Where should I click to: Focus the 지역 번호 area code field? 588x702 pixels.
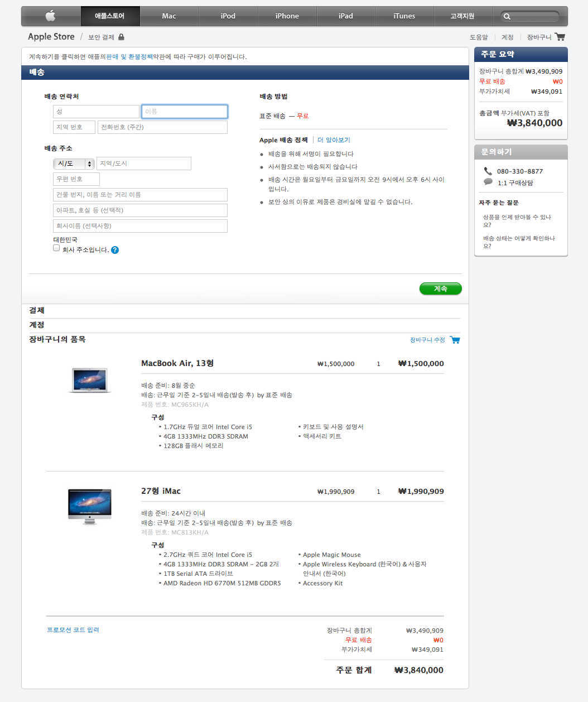(x=74, y=127)
